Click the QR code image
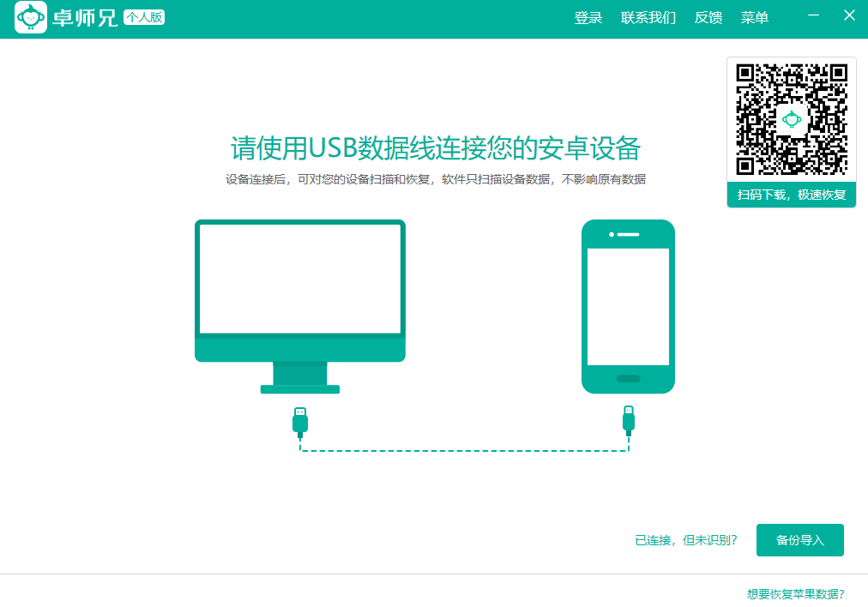868x607 pixels. click(791, 120)
